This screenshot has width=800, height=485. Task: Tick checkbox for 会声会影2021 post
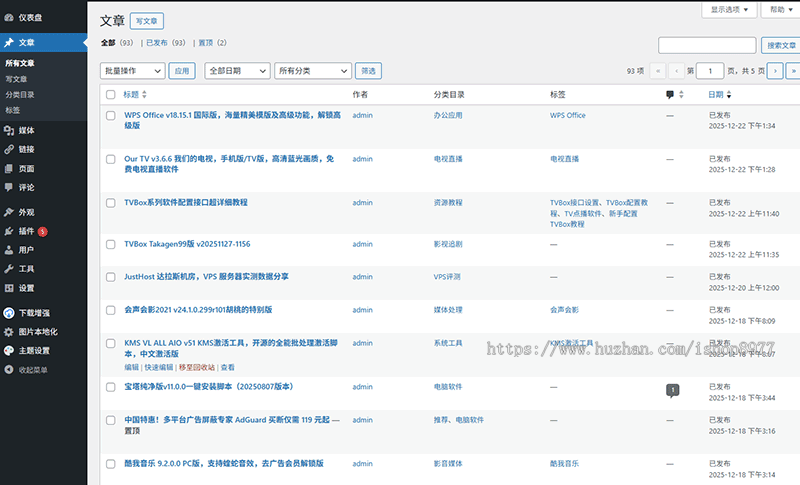(x=111, y=310)
